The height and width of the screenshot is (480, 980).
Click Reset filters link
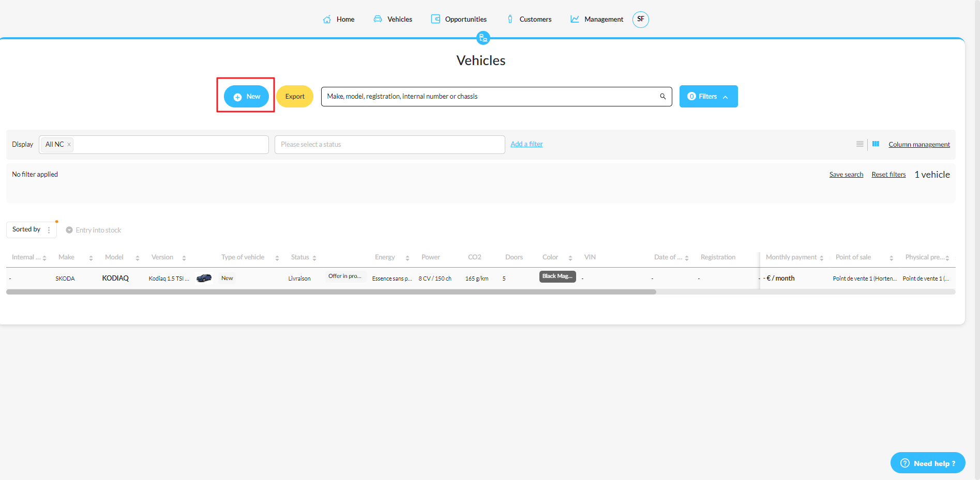click(x=888, y=175)
